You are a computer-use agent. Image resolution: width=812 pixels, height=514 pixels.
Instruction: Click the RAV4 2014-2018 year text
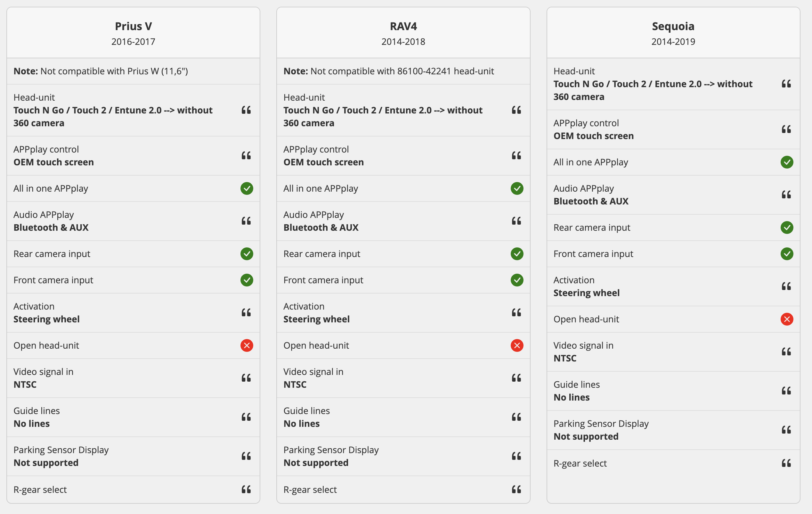coord(403,42)
